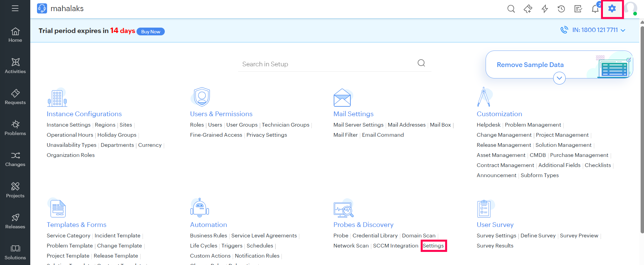This screenshot has width=644, height=265.
Task: Open Instance Settings link
Action: click(69, 125)
